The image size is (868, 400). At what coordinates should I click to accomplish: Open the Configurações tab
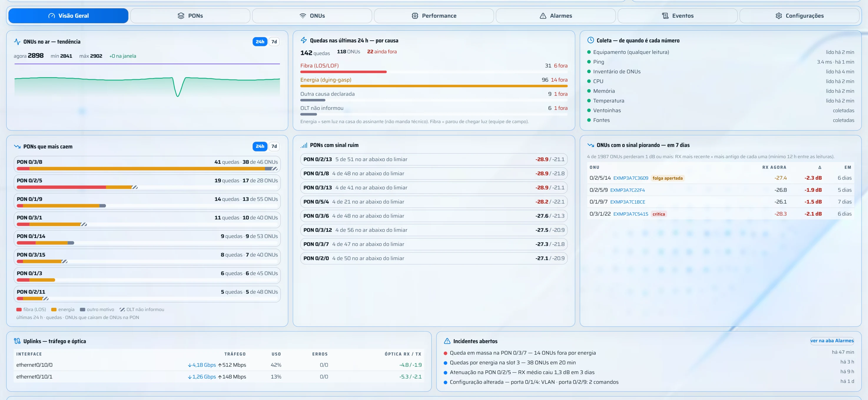pyautogui.click(x=799, y=16)
